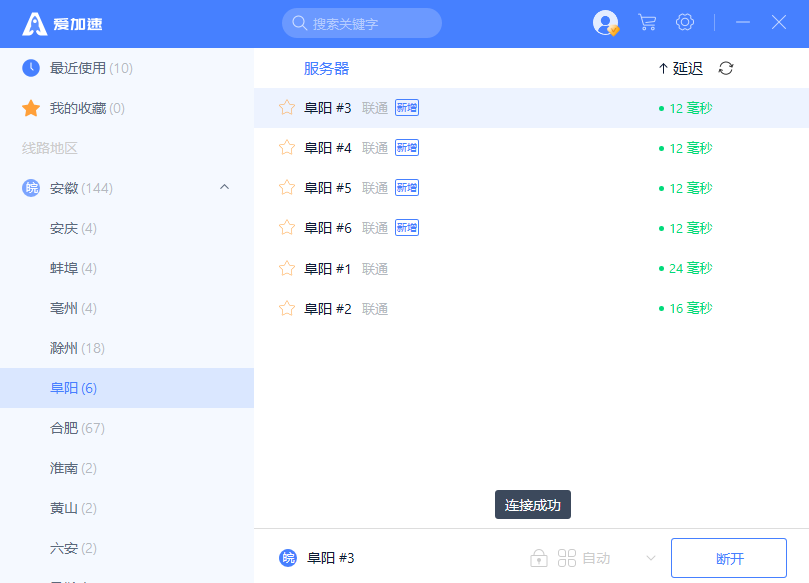Open the settings gear icon
The height and width of the screenshot is (583, 809).
(x=685, y=22)
